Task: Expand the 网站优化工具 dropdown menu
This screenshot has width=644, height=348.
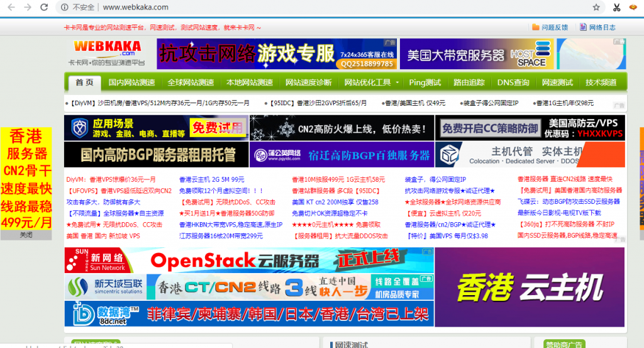Action: click(x=371, y=82)
